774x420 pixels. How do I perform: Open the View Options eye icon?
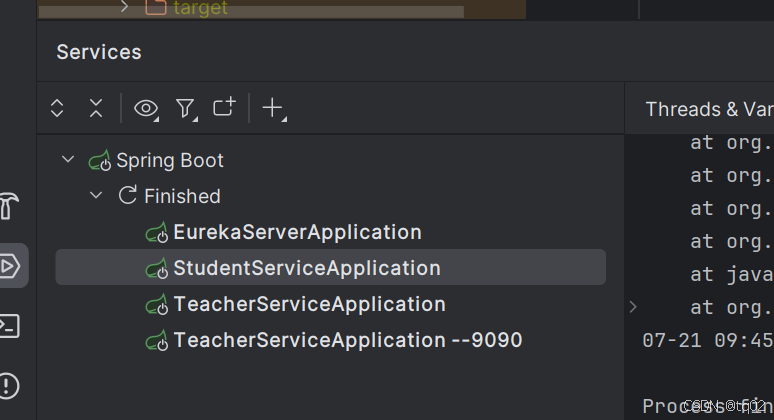[146, 109]
